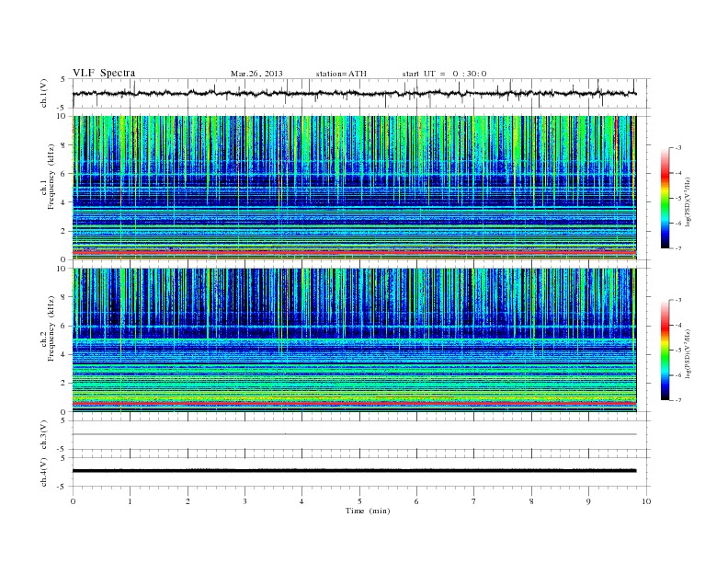Click the "2" minute tick label
This screenshot has height=563, width=728.
click(x=188, y=501)
